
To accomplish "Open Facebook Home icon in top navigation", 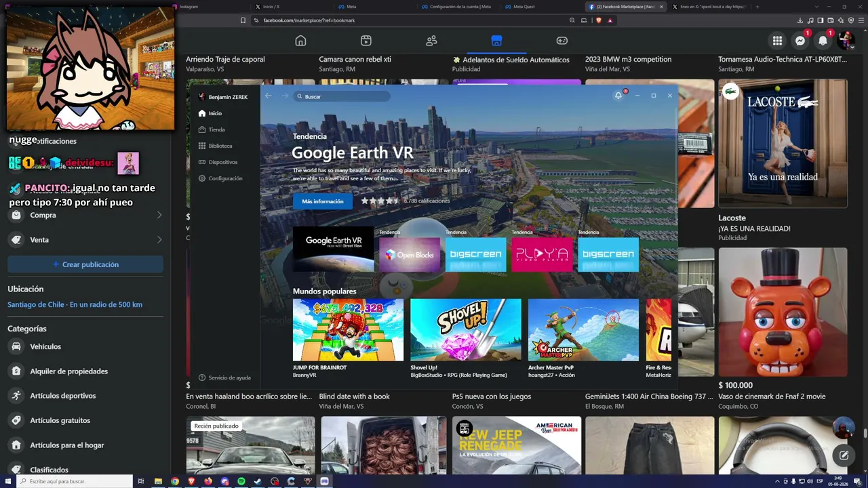I will click(x=300, y=41).
